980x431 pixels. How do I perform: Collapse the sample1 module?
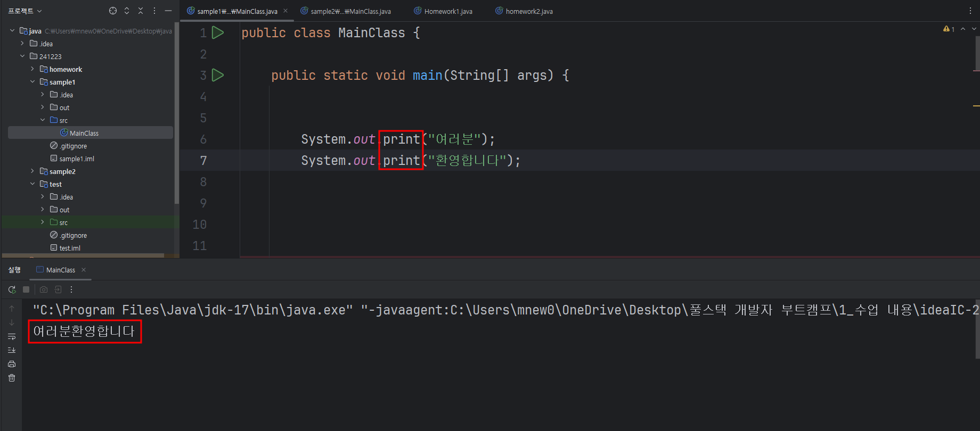pyautogui.click(x=32, y=82)
